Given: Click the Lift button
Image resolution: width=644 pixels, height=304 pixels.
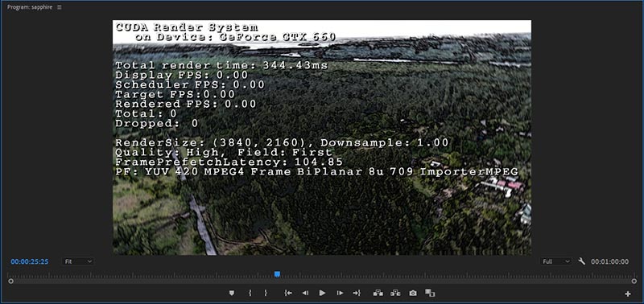Looking at the screenshot, I should pos(378,293).
